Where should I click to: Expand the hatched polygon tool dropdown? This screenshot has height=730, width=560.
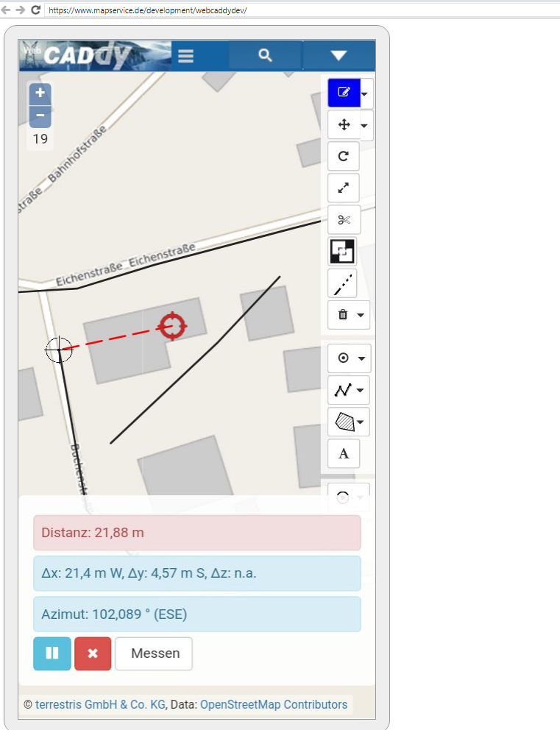tap(361, 422)
